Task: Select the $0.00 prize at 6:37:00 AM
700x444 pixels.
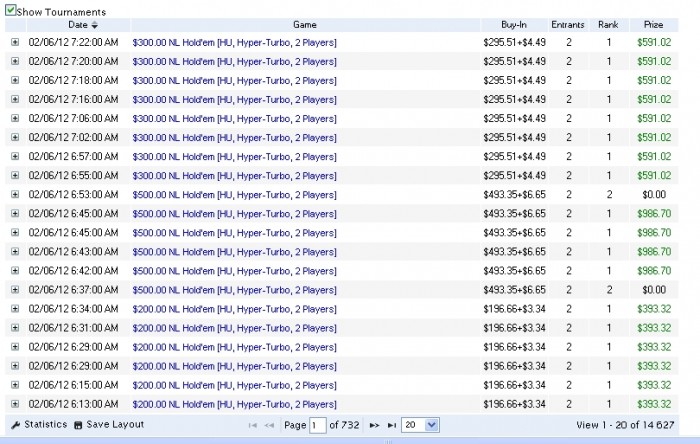Action: pyautogui.click(x=654, y=290)
